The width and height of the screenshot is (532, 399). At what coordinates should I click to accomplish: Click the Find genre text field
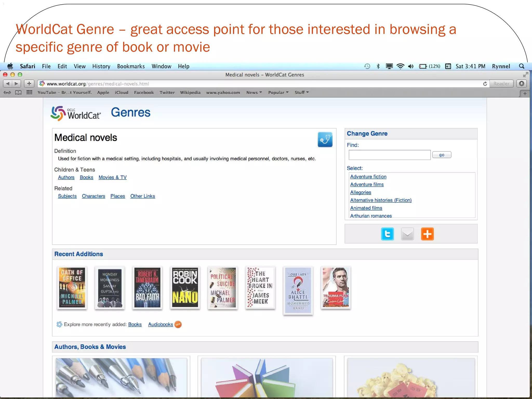point(390,155)
